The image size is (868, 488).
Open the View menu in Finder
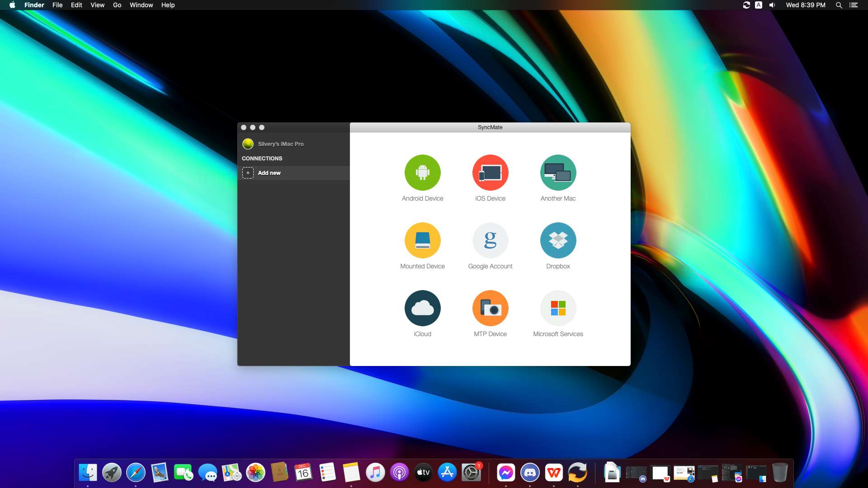(x=97, y=5)
